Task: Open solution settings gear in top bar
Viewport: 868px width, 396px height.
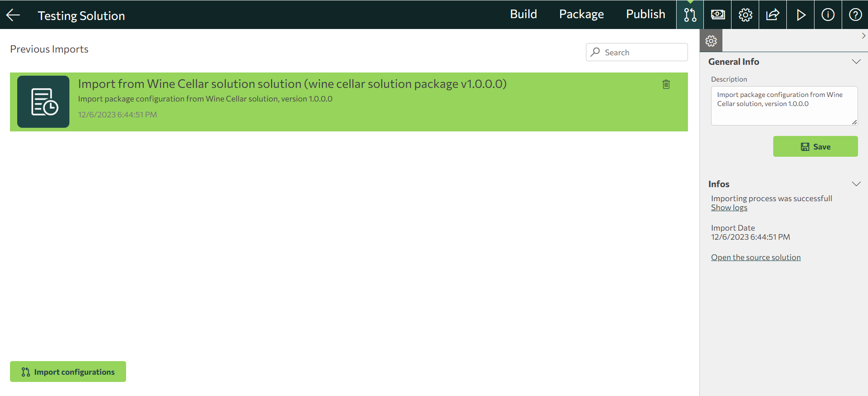Action: [745, 15]
